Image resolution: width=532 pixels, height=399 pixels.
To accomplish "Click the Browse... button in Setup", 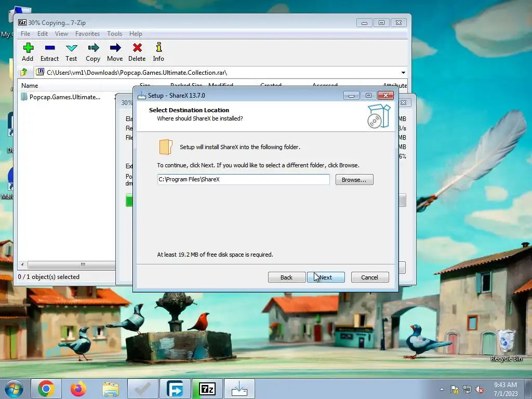I will pyautogui.click(x=354, y=179).
